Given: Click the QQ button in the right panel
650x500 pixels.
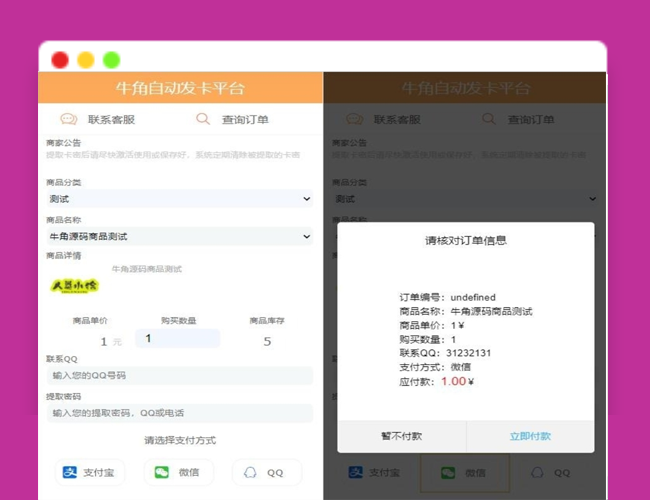Looking at the screenshot, I should 551,473.
